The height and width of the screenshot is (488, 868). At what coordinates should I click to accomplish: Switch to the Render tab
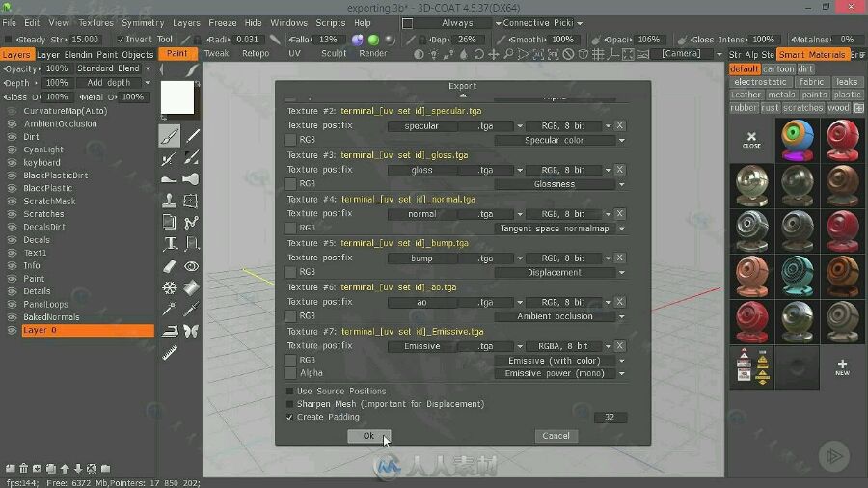(x=373, y=54)
